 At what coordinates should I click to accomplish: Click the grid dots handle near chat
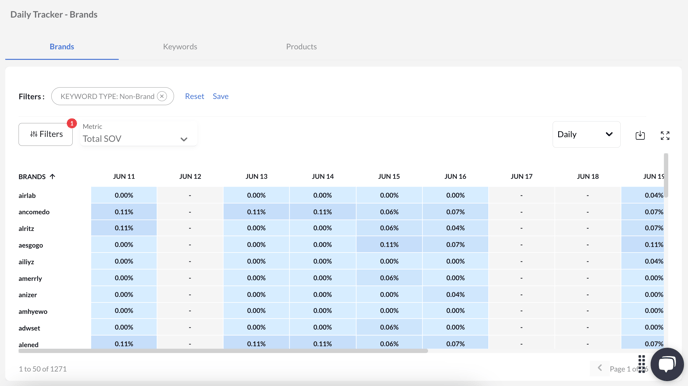point(641,364)
